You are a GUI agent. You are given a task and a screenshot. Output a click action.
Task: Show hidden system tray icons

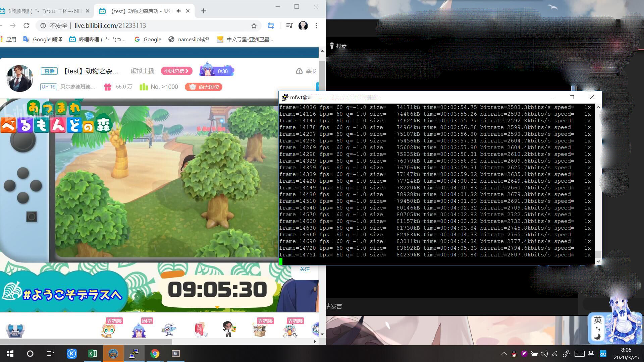(504, 354)
